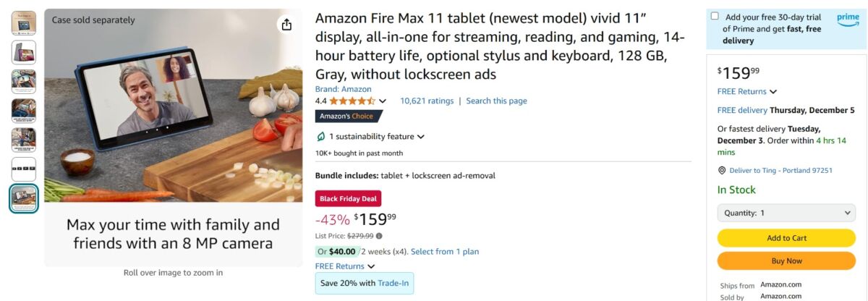Click Select from 1 plan link
868x301 pixels.
pyautogui.click(x=445, y=252)
